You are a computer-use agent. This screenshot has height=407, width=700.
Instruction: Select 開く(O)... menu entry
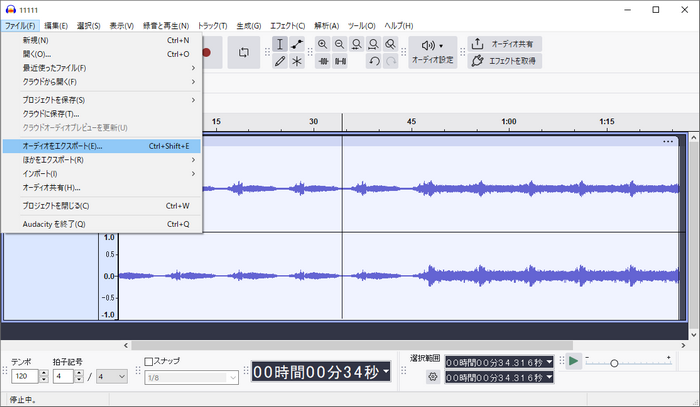102,54
